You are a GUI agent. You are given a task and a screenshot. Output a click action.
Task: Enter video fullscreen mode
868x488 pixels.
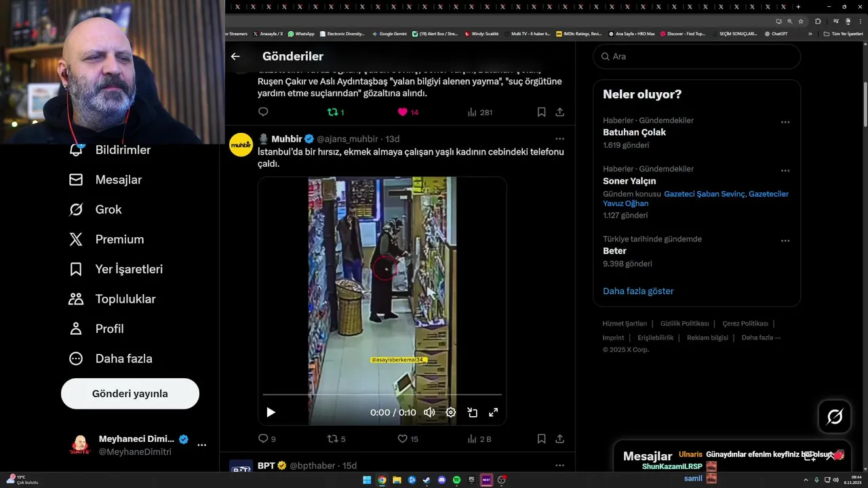494,412
